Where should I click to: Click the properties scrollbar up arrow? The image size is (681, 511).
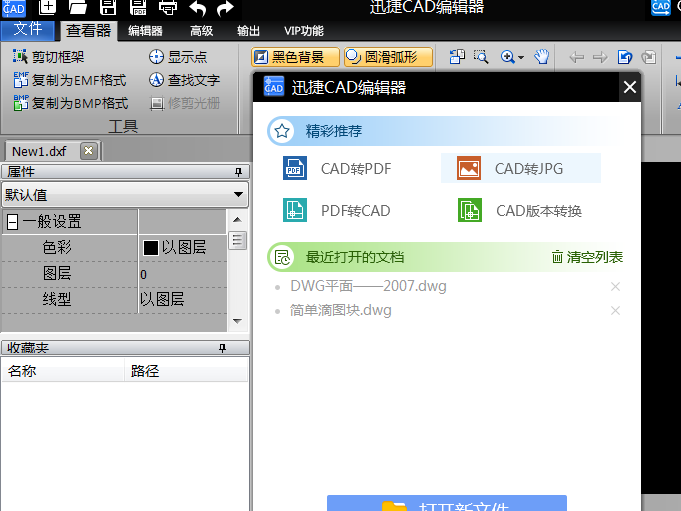(x=237, y=219)
